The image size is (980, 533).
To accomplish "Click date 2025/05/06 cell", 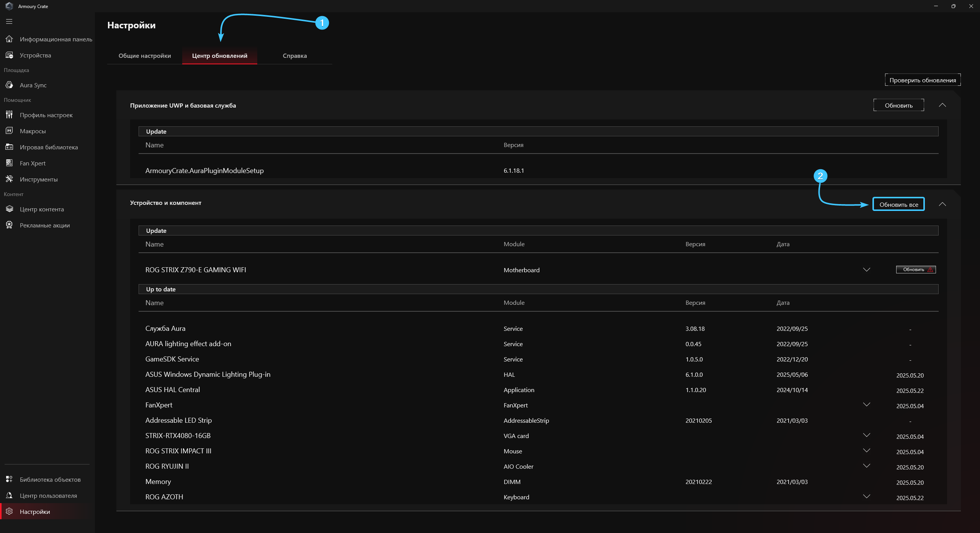I will [x=792, y=375].
